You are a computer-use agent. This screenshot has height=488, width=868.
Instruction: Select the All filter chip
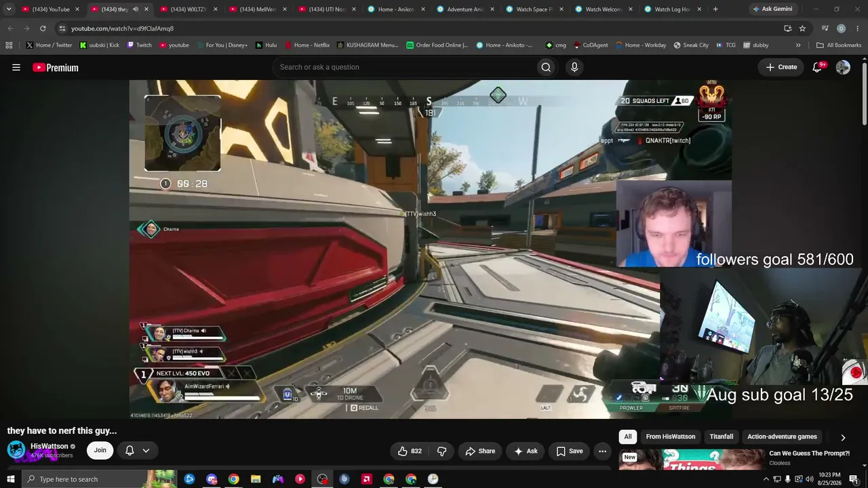click(628, 437)
